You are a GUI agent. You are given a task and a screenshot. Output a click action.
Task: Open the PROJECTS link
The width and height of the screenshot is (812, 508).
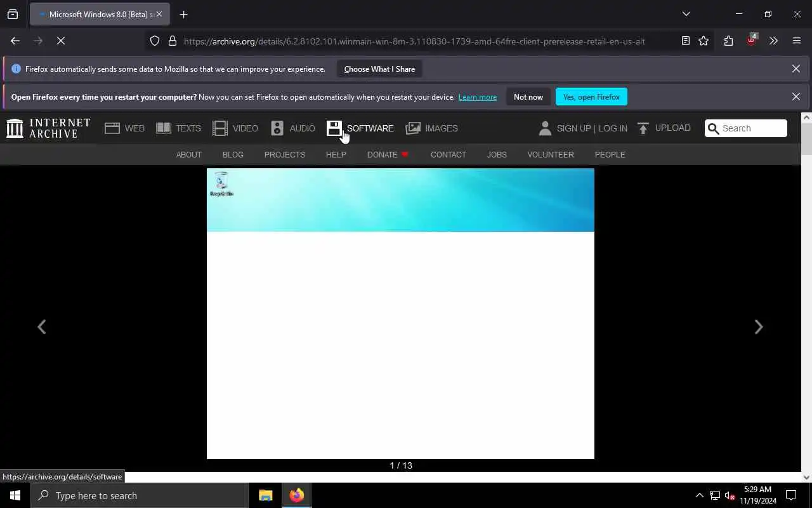coord(285,155)
